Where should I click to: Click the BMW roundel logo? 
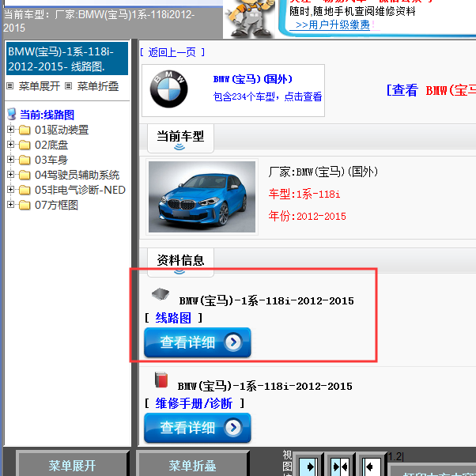168,89
